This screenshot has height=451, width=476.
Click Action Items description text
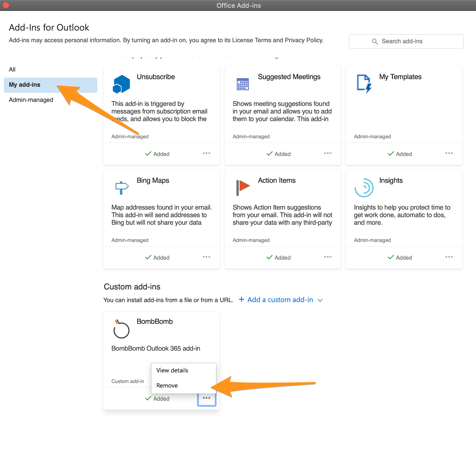(x=282, y=215)
